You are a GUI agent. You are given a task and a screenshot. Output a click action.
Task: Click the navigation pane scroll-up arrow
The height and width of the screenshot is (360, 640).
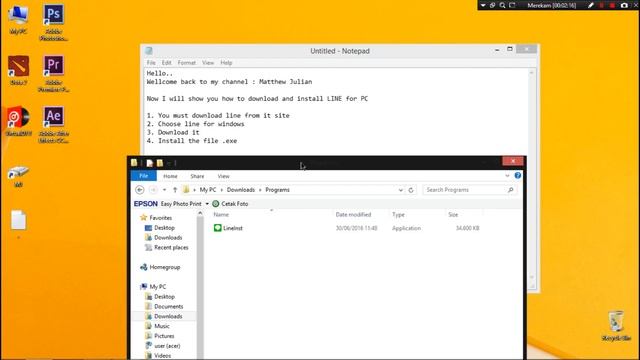(x=200, y=213)
